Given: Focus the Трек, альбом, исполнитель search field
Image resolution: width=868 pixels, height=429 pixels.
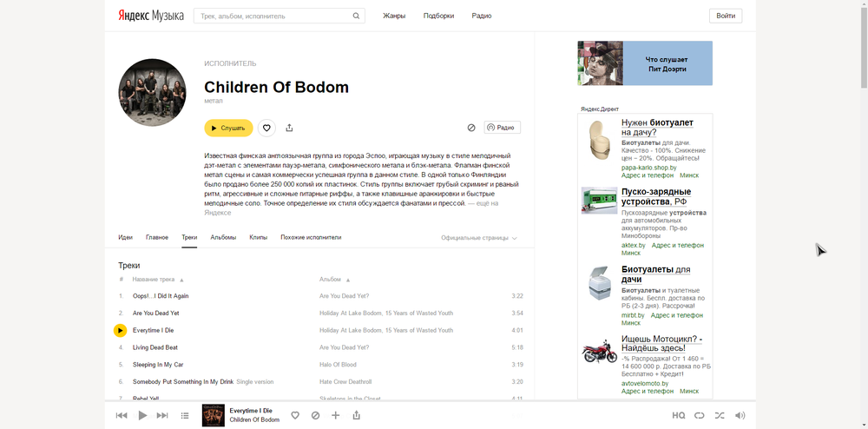Looking at the screenshot, I should click(x=273, y=16).
